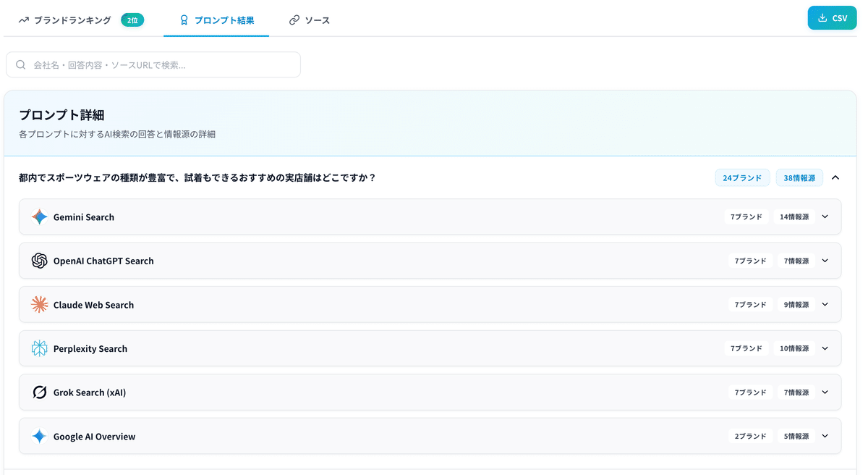Click the 24ブランド badge

[742, 177]
